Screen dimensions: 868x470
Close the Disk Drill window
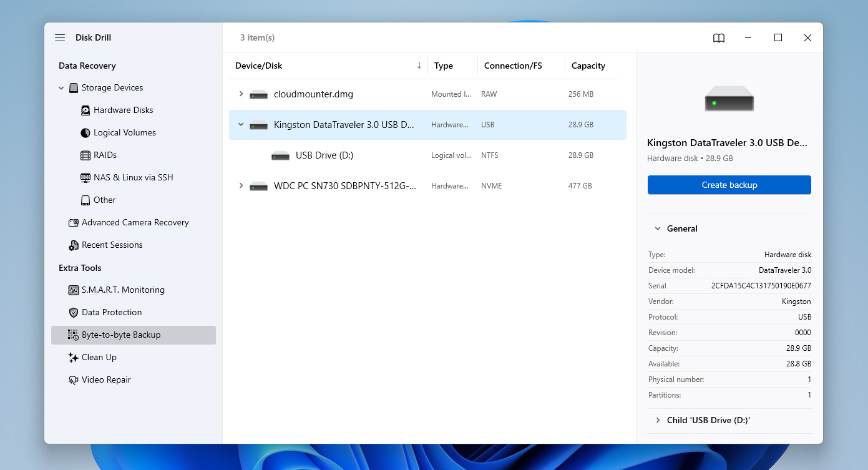pyautogui.click(x=807, y=38)
